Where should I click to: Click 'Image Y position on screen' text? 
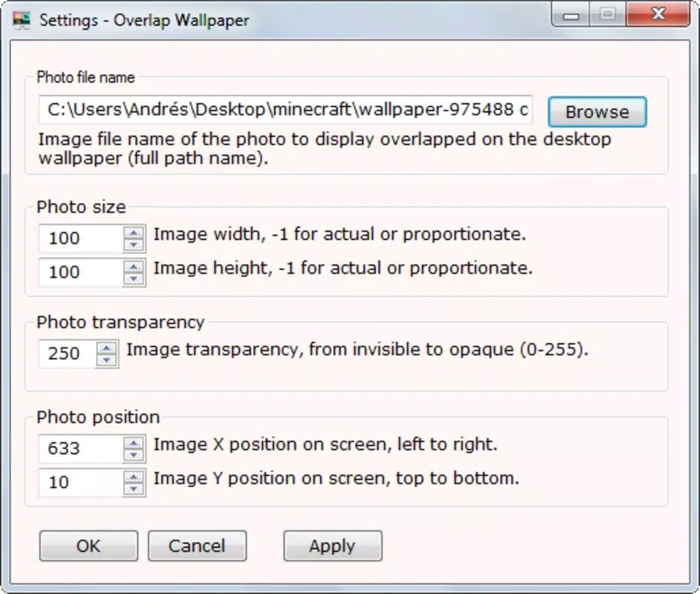click(x=337, y=478)
